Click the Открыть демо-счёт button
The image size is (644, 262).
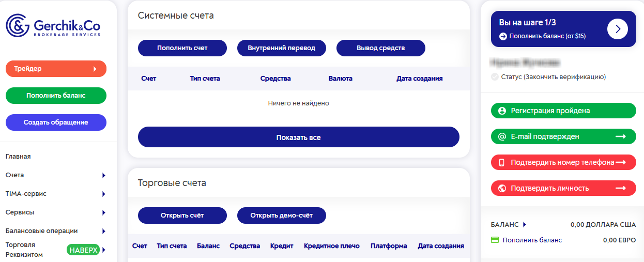point(282,215)
